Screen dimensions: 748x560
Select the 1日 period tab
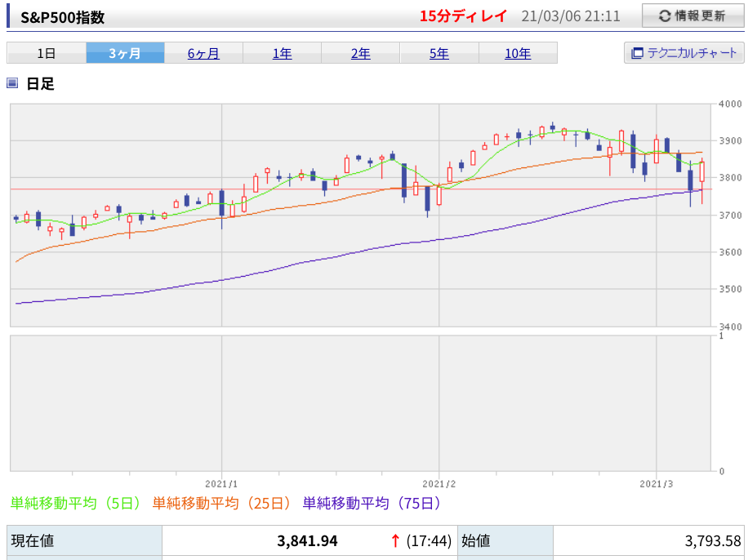pos(47,53)
